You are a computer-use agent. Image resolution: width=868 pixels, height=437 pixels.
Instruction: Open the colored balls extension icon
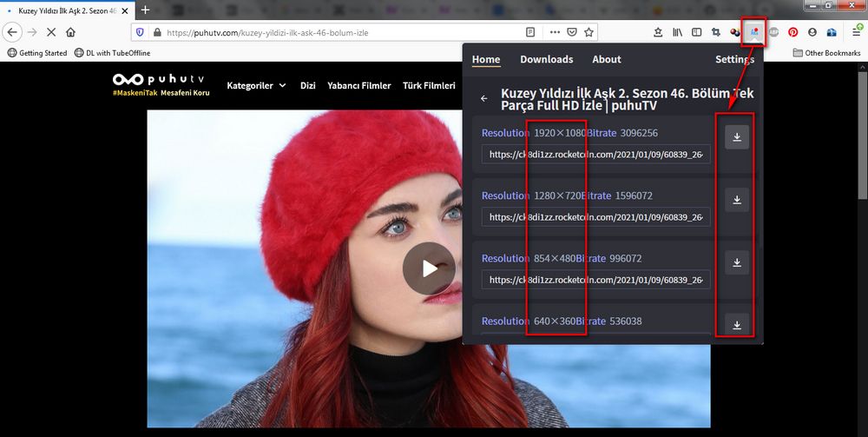(735, 32)
